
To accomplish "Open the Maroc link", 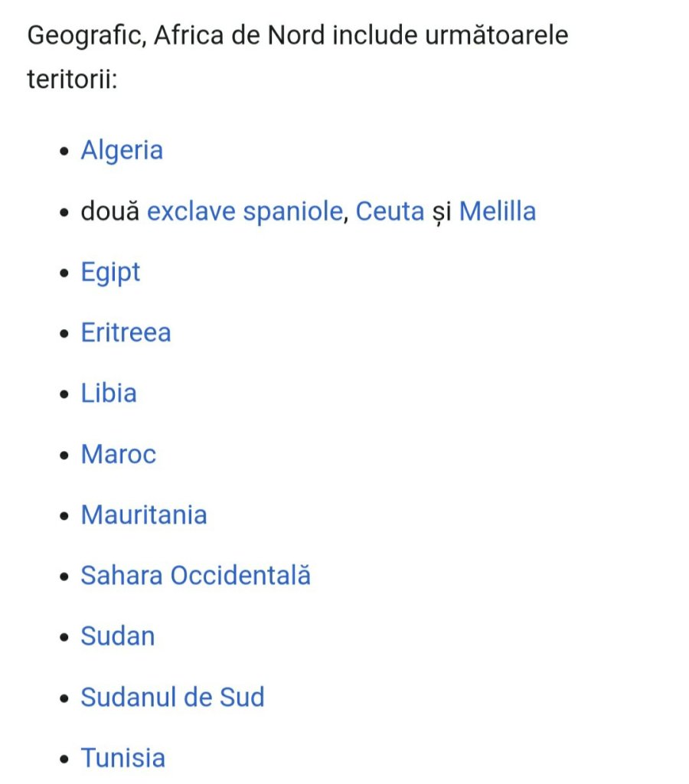I will [118, 454].
